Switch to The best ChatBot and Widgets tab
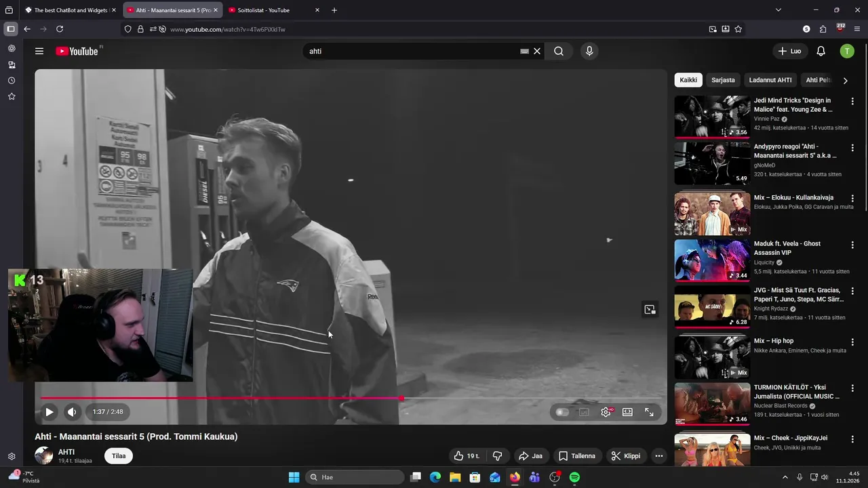 pyautogui.click(x=70, y=10)
